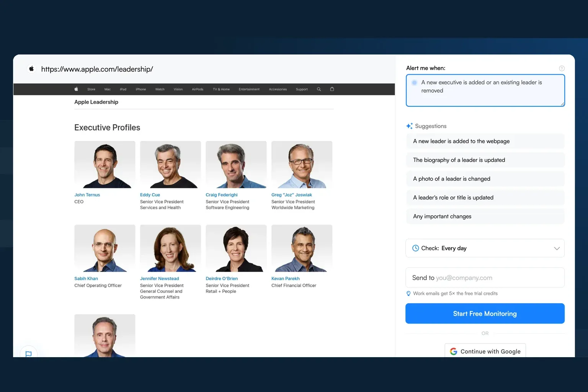
Task: Click Kevan Parekh portrait photo
Action: [x=302, y=248]
